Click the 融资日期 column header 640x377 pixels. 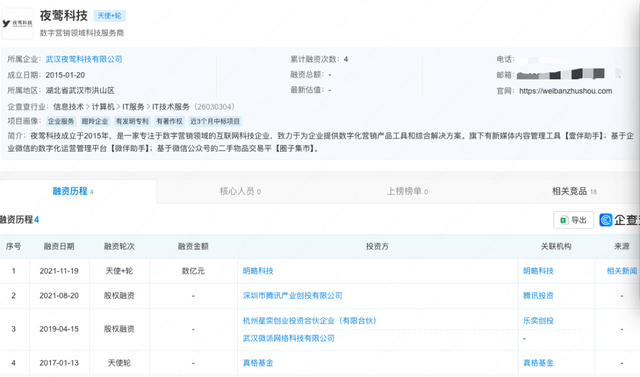[x=59, y=246]
